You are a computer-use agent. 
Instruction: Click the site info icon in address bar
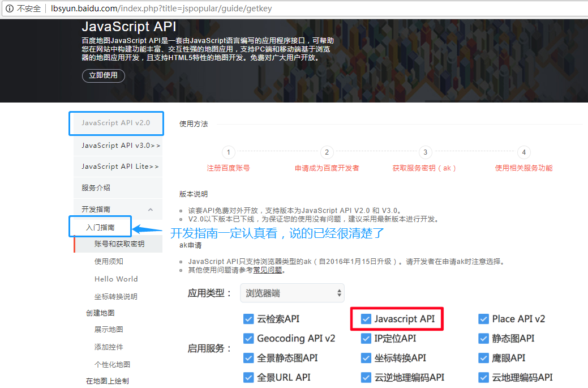[10, 8]
